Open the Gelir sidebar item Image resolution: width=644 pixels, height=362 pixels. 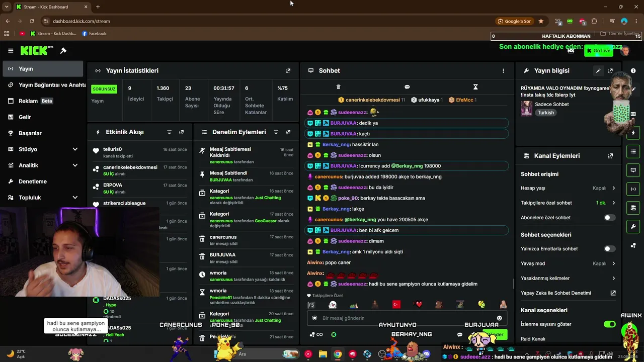click(x=43, y=117)
